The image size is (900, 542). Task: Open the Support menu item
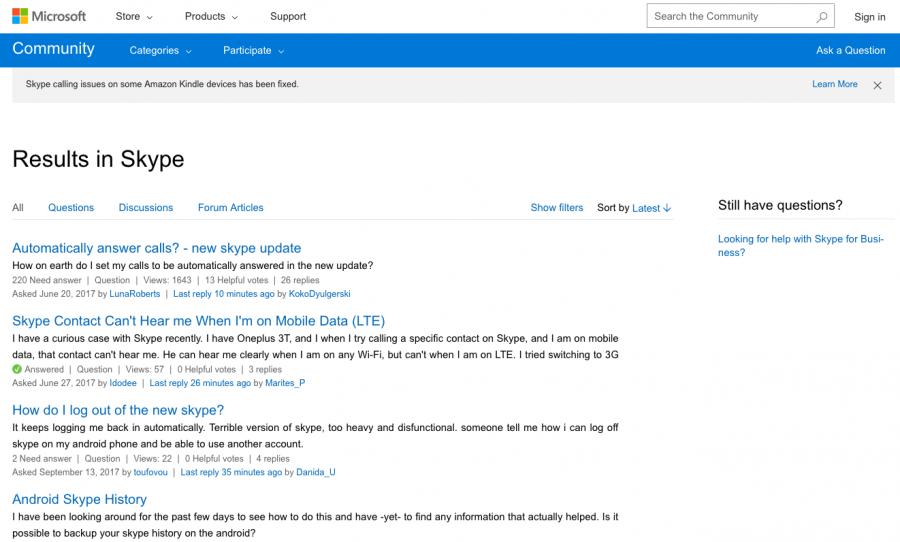[288, 17]
